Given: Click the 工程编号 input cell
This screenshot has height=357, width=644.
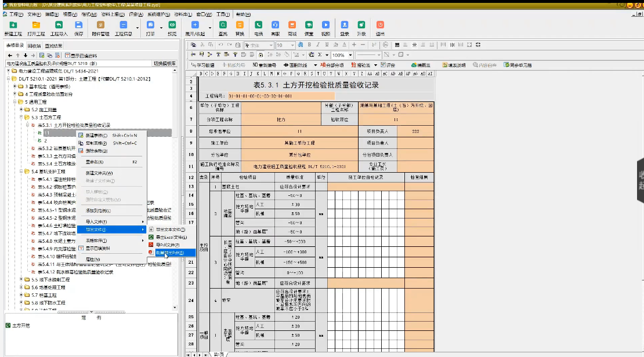Looking at the screenshot, I should click(281, 96).
